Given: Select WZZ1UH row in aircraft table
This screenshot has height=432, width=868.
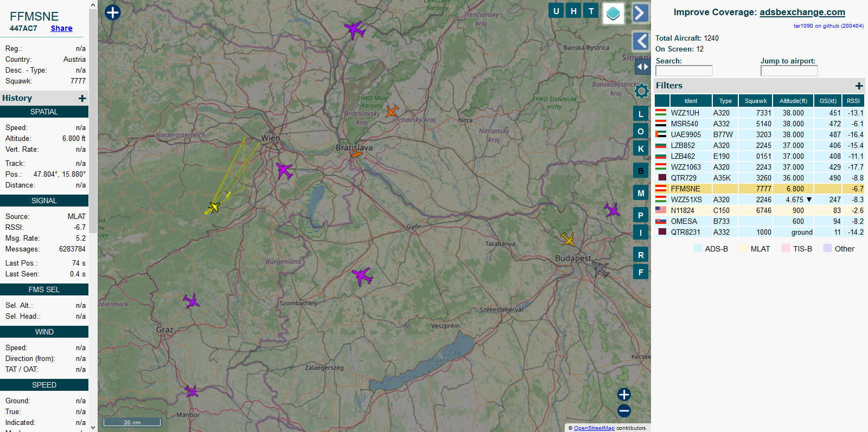Looking at the screenshot, I should tap(759, 113).
